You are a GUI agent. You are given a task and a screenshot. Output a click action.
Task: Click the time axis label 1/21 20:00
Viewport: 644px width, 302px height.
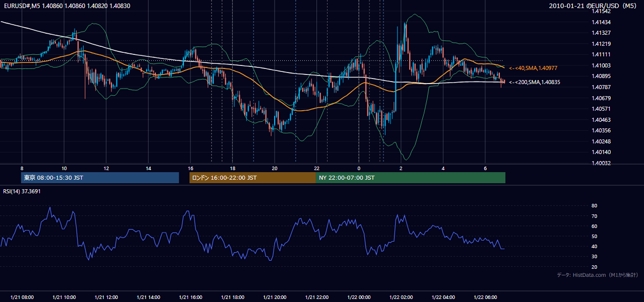[x=275, y=297]
